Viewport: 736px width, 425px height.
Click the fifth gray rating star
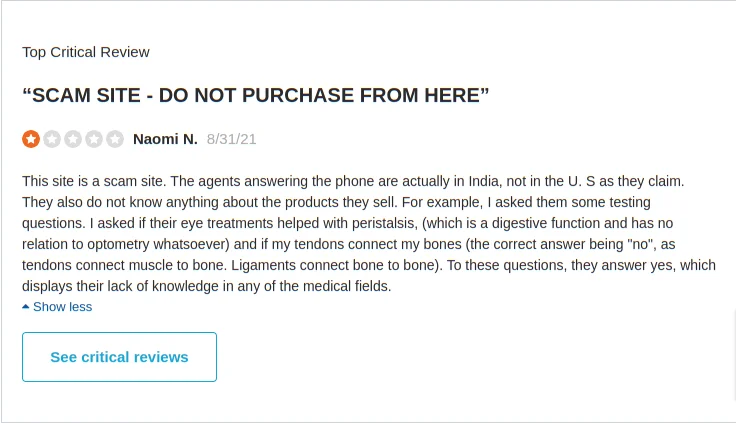[115, 139]
